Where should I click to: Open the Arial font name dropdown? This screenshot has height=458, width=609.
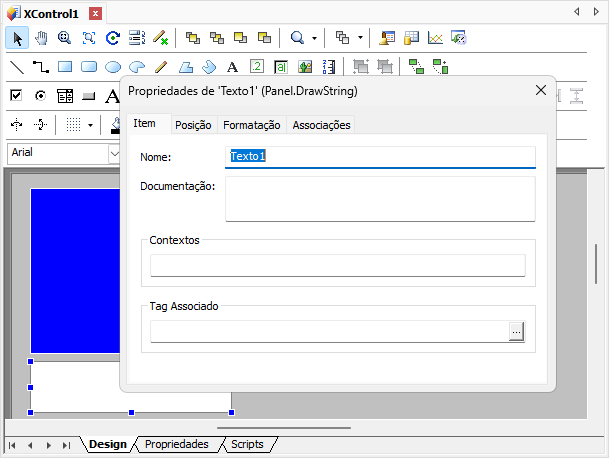tap(114, 153)
